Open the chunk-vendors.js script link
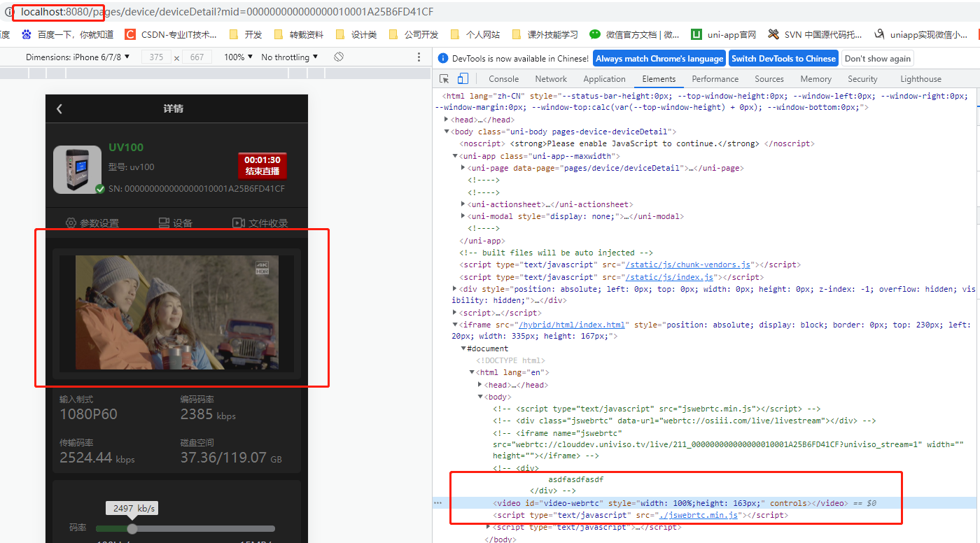Image resolution: width=980 pixels, height=543 pixels. 689,265
